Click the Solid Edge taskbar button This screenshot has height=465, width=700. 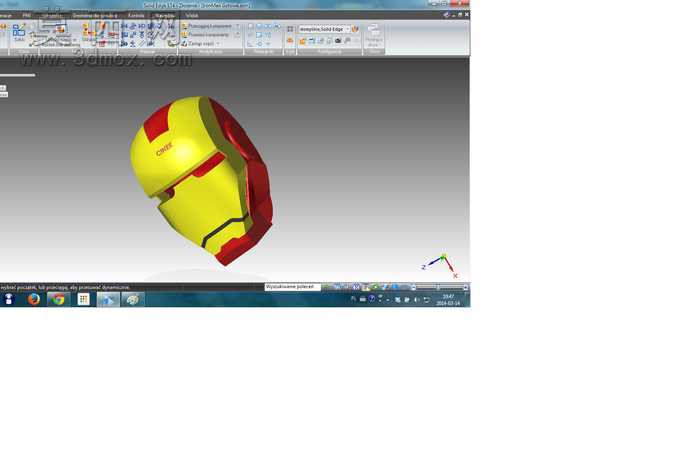108,299
